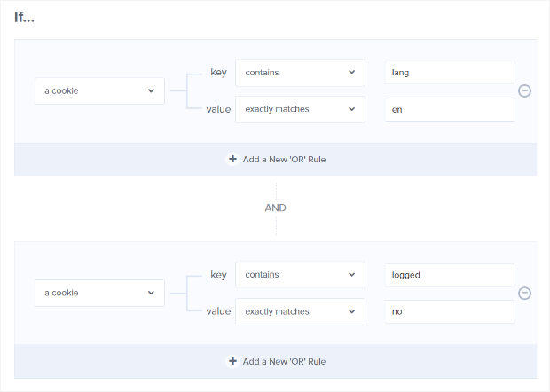Screen dimensions: 550x392
Task: Open the first 'a cookie' rule type dropdown
Action: tap(99, 90)
